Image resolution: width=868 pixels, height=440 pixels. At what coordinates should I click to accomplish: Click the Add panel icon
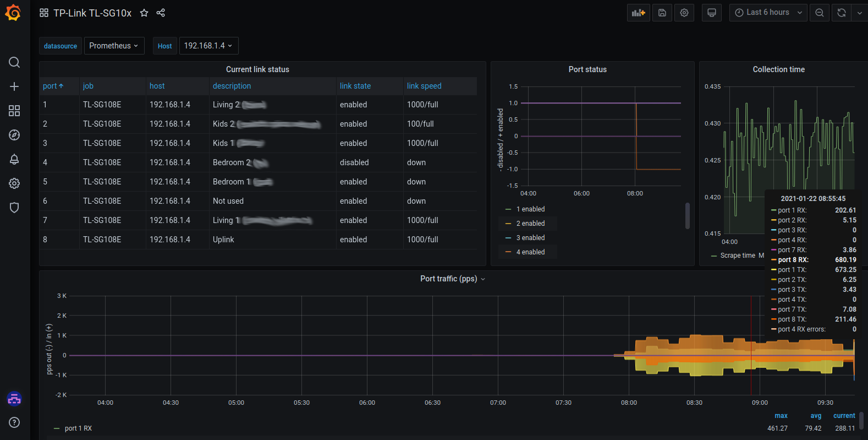[638, 13]
